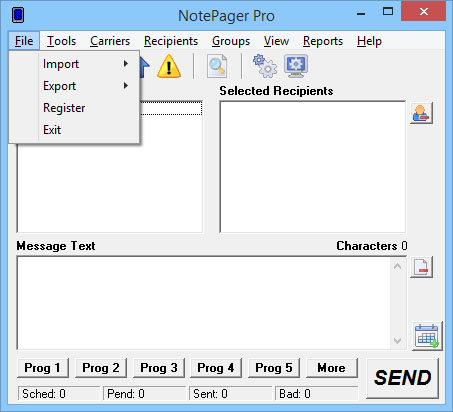The height and width of the screenshot is (412, 453).
Task: Click the yellow warning triangle toolbar icon
Action: click(x=169, y=66)
